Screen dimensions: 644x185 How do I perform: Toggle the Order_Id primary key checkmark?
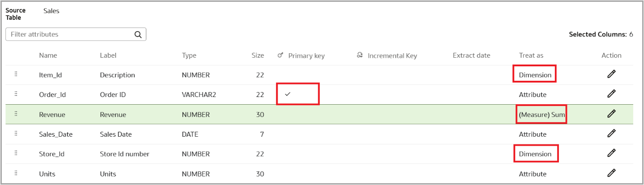pos(288,94)
